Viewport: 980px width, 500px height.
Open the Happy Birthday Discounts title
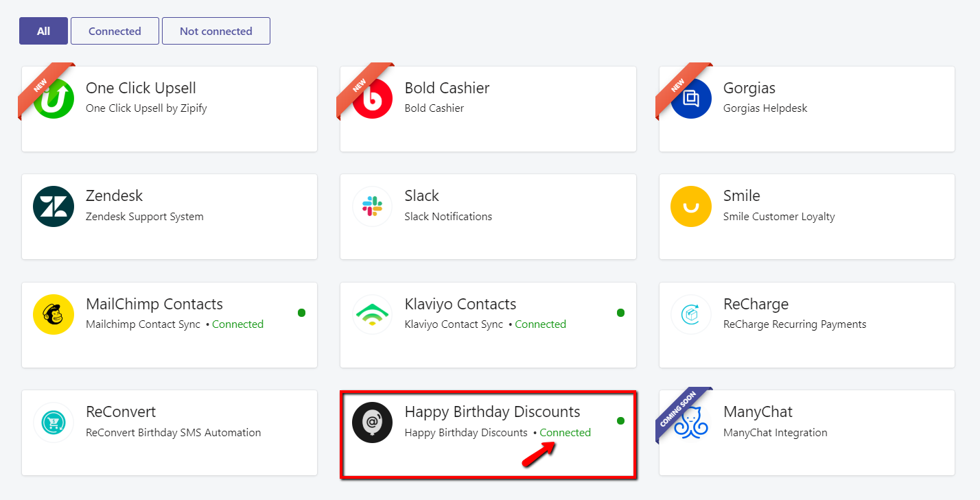pos(493,412)
